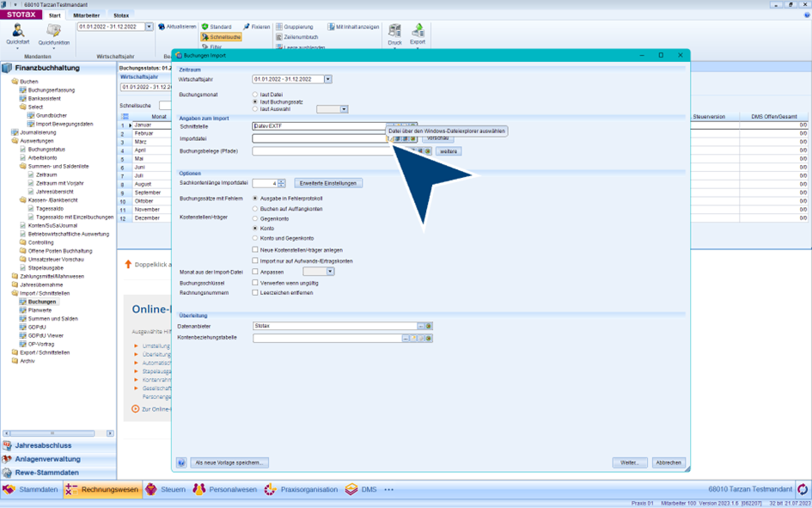Select 'Buchen auf Auffangkonten' option

[255, 209]
